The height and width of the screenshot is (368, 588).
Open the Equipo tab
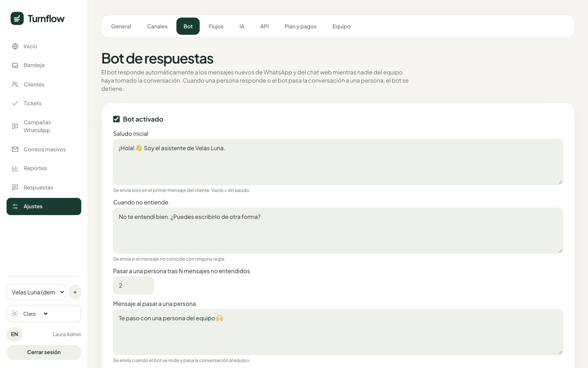click(341, 26)
